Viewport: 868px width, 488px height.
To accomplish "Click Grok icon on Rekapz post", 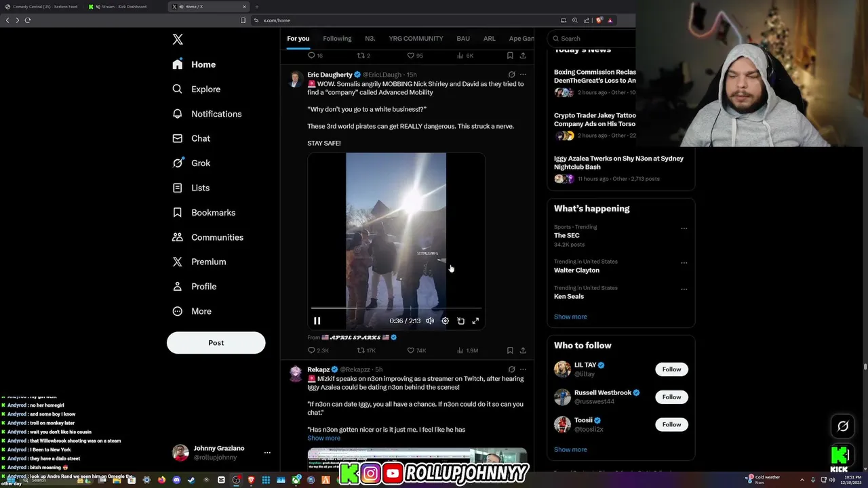I will point(511,369).
